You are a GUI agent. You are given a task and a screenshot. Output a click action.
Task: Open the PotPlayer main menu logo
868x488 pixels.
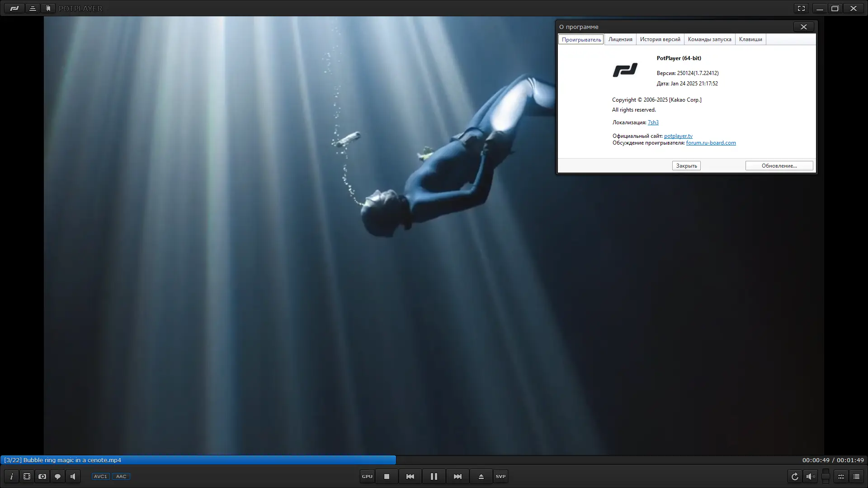pos(14,8)
